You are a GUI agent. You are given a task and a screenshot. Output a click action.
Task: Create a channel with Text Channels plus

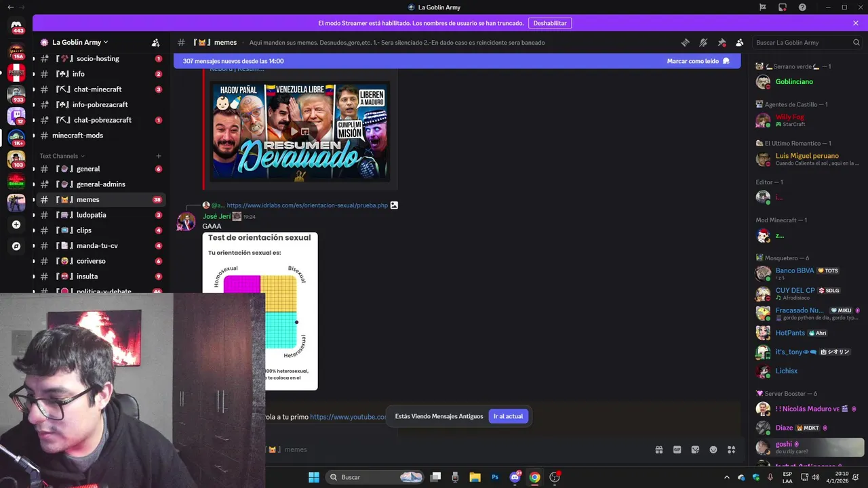pyautogui.click(x=159, y=156)
